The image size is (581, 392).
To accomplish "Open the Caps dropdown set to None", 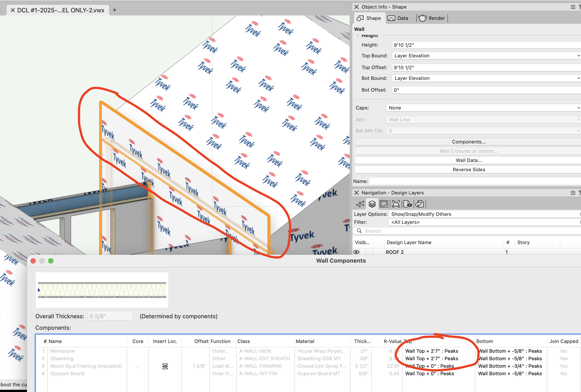I will tap(483, 108).
